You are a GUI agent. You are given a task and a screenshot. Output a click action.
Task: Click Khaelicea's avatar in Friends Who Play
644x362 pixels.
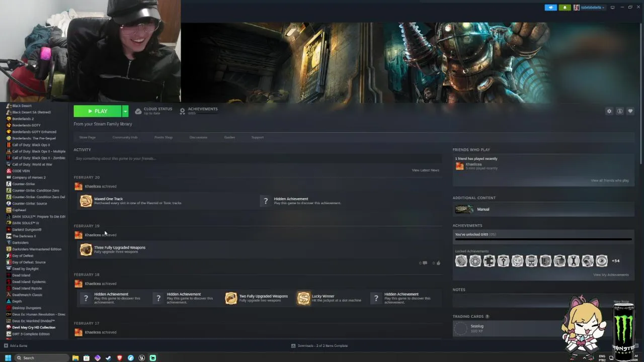[459, 166]
